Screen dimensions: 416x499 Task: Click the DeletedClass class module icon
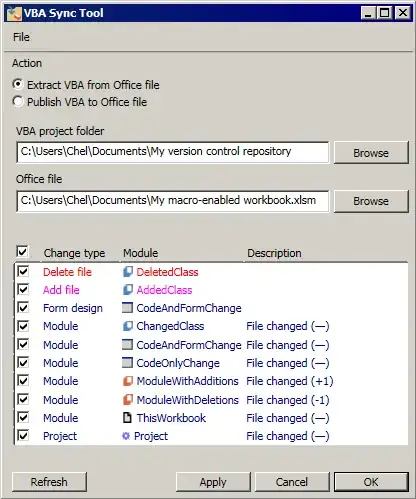point(127,272)
